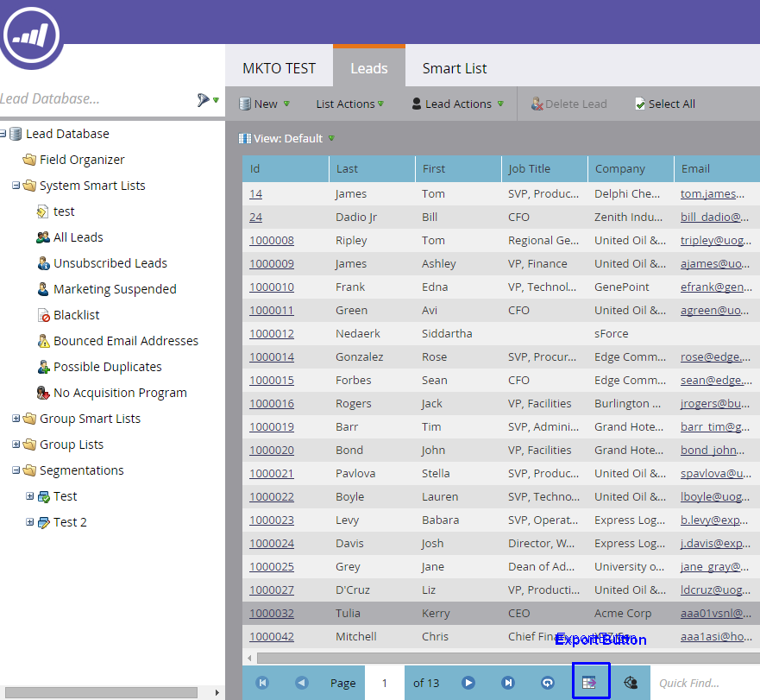This screenshot has width=760, height=700.
Task: Select the test smart list
Action: click(x=56, y=211)
